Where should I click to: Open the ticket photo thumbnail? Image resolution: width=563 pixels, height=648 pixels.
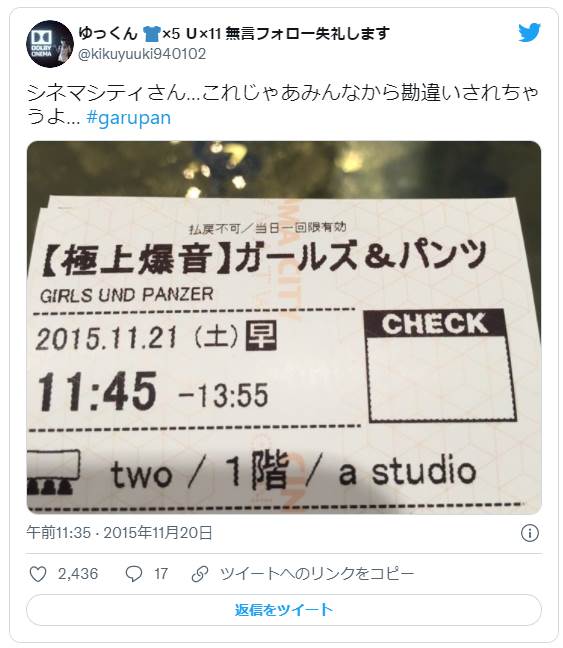click(x=284, y=327)
